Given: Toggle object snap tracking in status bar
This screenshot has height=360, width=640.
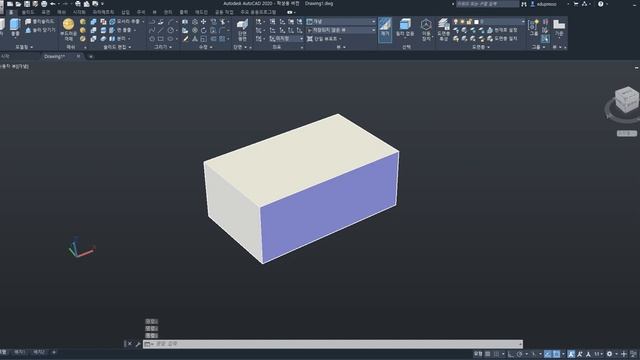Looking at the screenshot, I should point(547,354).
